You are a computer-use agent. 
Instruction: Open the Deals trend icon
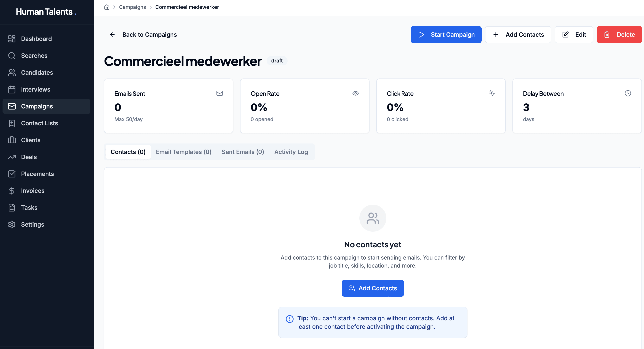pos(12,157)
